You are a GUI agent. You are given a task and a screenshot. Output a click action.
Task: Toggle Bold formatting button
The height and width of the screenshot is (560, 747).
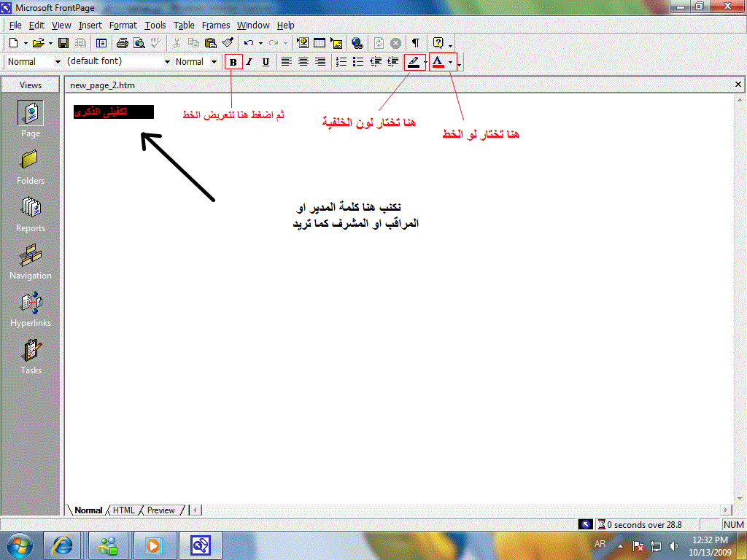(x=233, y=62)
